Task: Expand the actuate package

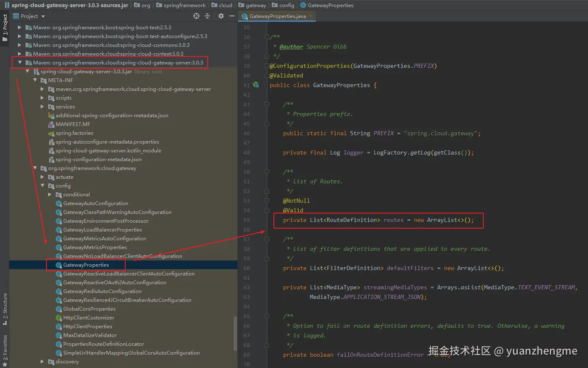Action: [42, 177]
